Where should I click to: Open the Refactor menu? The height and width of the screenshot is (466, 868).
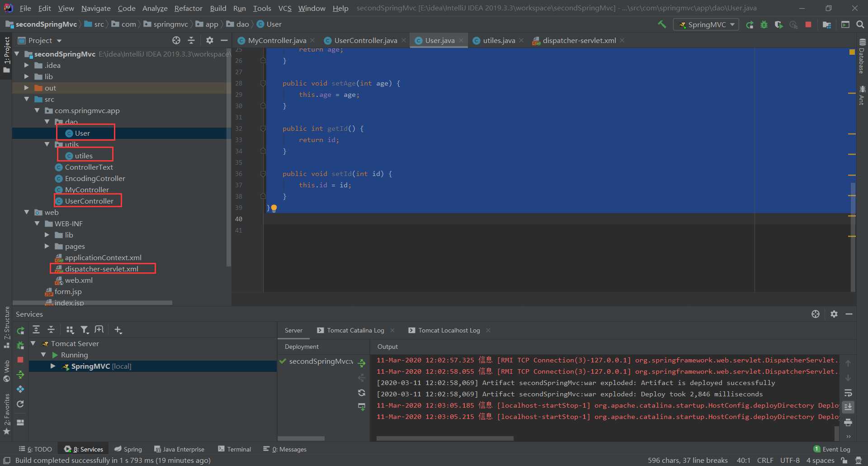pyautogui.click(x=188, y=8)
